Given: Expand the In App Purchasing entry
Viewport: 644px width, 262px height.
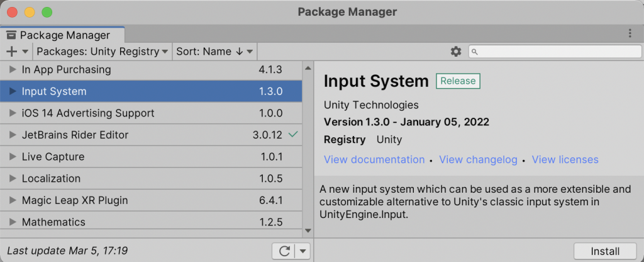Looking at the screenshot, I should tap(13, 69).
